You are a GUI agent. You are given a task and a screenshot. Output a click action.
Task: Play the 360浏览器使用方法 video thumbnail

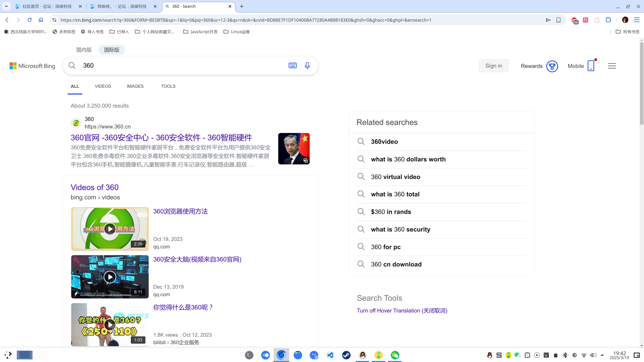pyautogui.click(x=110, y=229)
